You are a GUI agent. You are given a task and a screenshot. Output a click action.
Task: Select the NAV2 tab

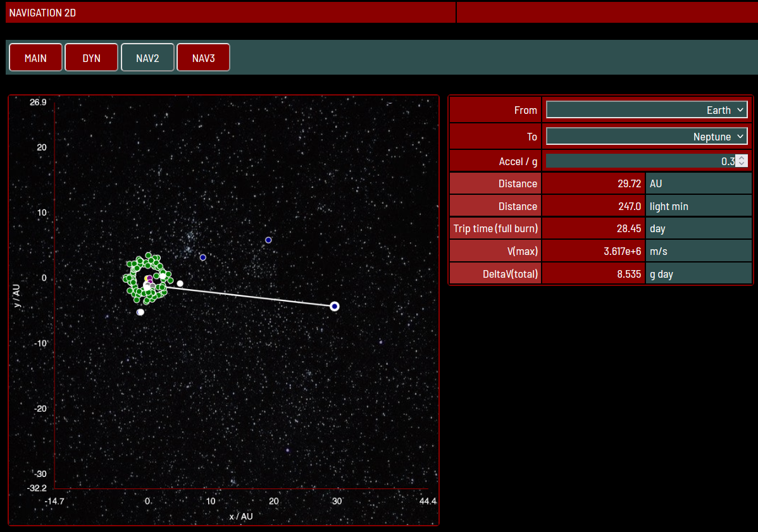click(x=147, y=58)
